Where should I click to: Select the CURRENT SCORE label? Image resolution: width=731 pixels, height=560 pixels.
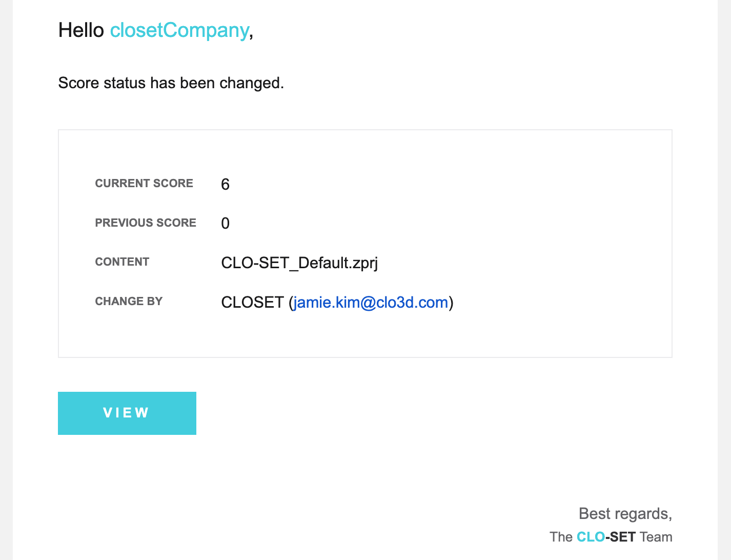144,184
